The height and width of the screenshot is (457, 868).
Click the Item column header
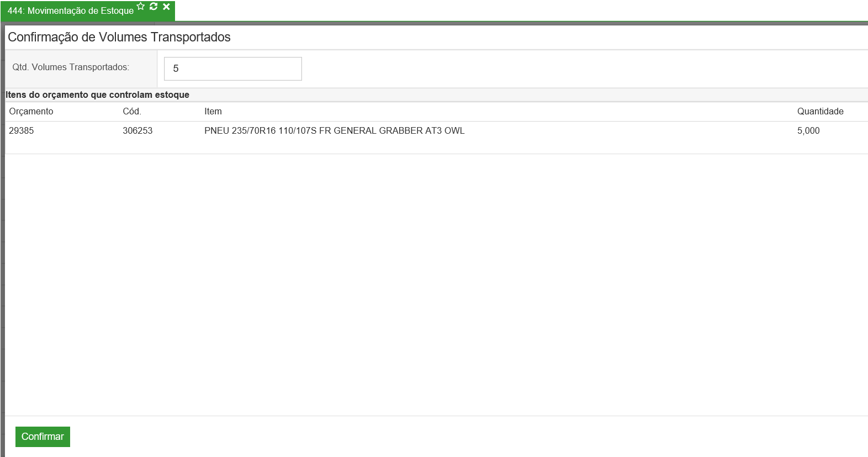click(213, 111)
